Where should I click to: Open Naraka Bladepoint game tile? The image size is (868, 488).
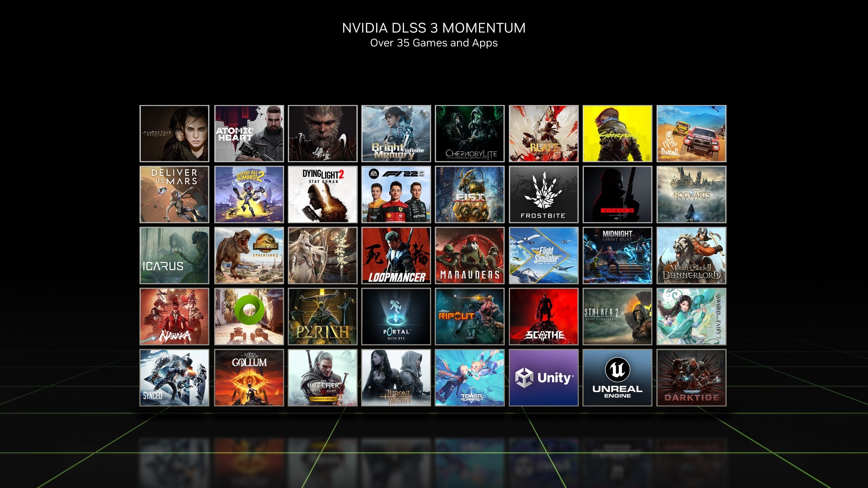tap(175, 317)
